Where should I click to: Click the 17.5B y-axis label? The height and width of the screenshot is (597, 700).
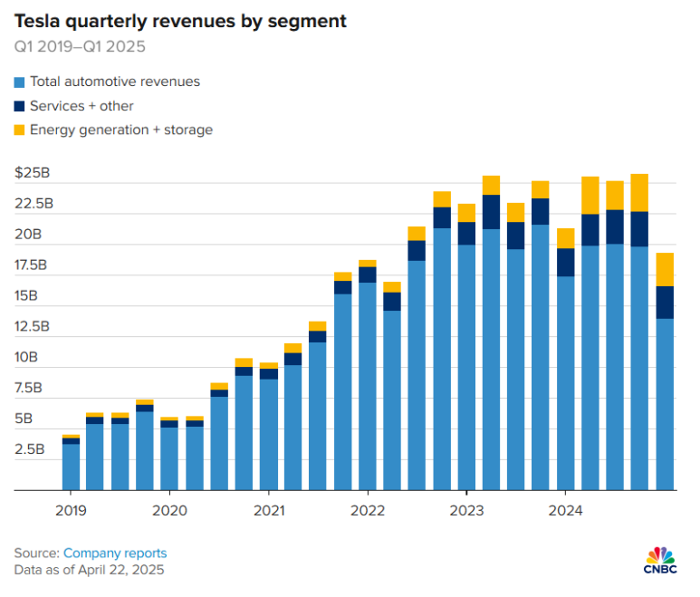[x=31, y=265]
